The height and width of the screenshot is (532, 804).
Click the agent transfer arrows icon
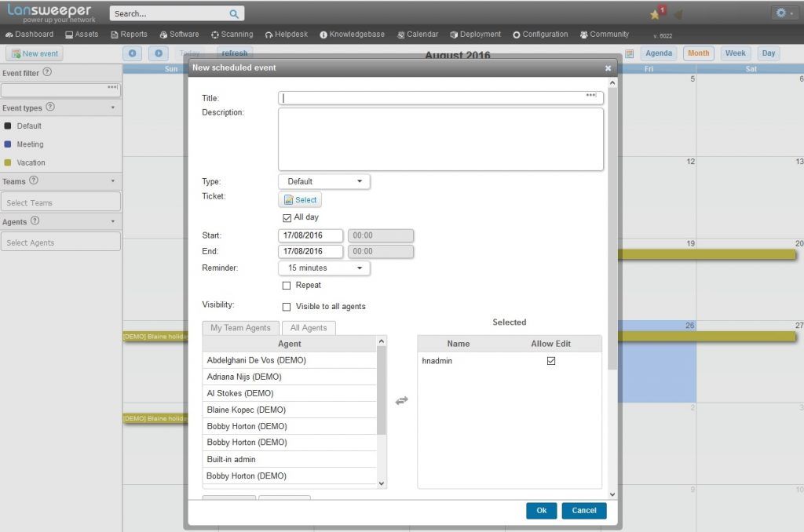pyautogui.click(x=402, y=401)
